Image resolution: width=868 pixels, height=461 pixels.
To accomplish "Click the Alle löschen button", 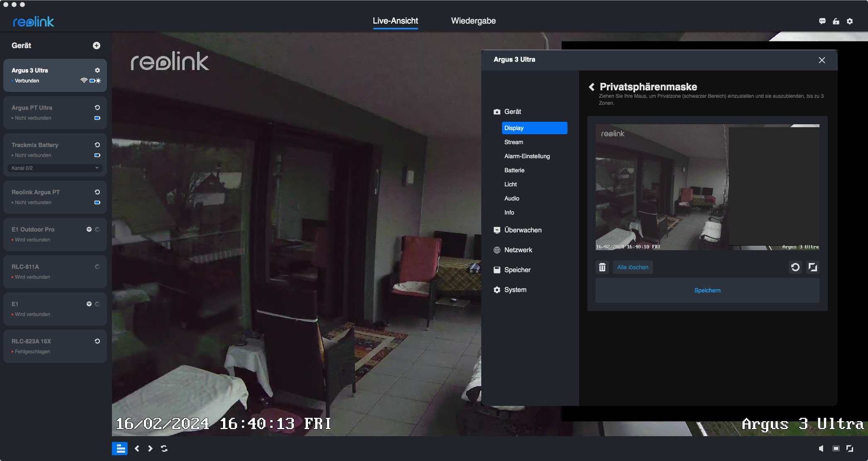I will pos(633,267).
